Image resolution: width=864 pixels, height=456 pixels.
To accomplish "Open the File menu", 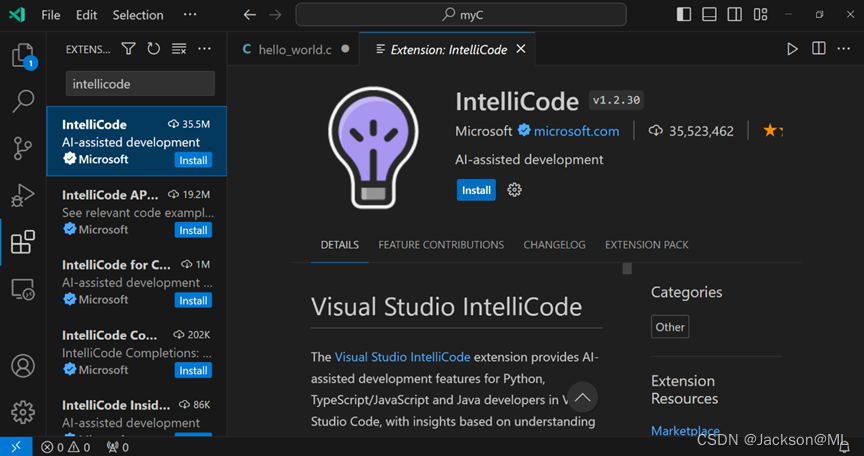I will (x=51, y=15).
